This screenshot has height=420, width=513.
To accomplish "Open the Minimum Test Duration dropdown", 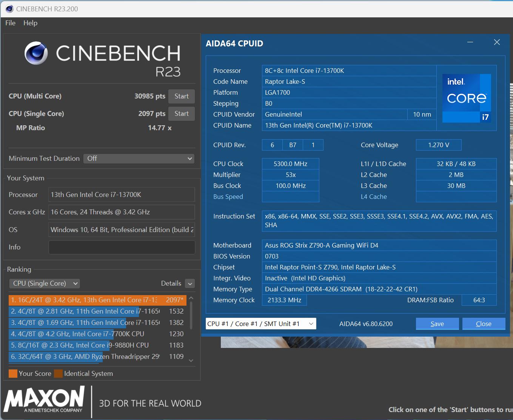I will (x=139, y=158).
